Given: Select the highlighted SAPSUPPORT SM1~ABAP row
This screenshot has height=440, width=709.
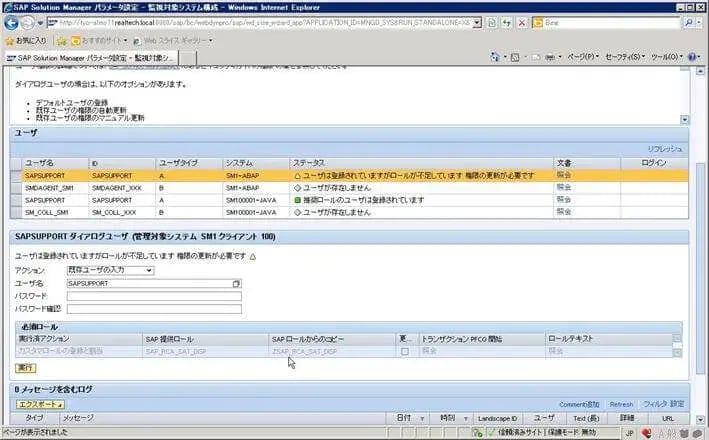Looking at the screenshot, I should [x=349, y=175].
